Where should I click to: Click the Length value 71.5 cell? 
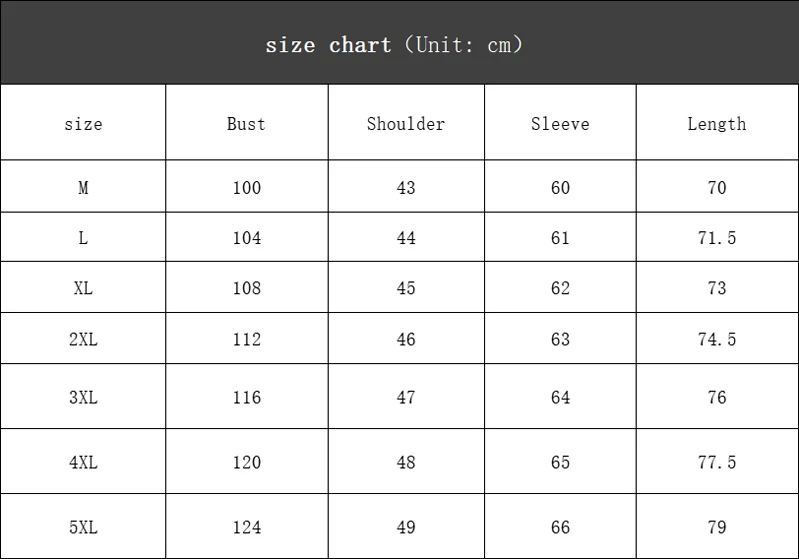pos(717,238)
